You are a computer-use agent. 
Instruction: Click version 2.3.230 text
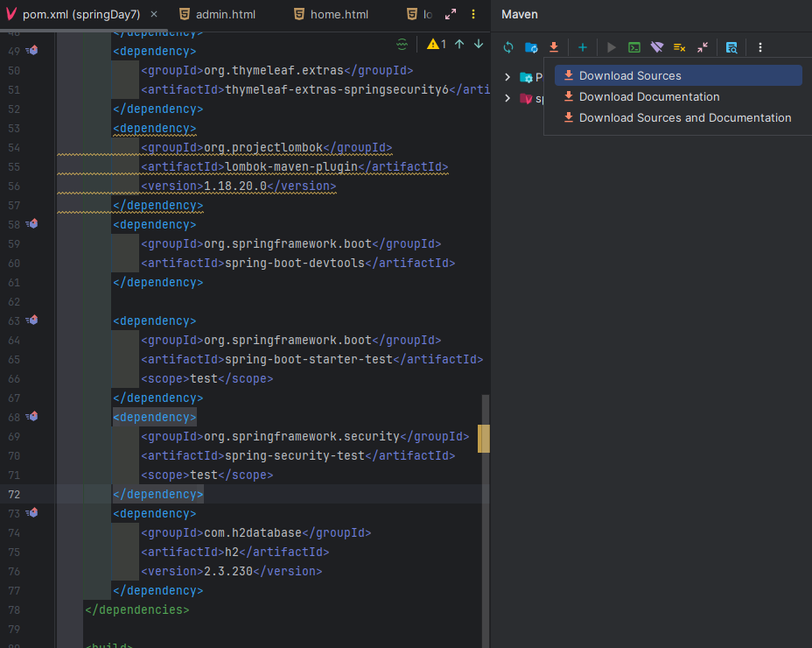coord(228,571)
